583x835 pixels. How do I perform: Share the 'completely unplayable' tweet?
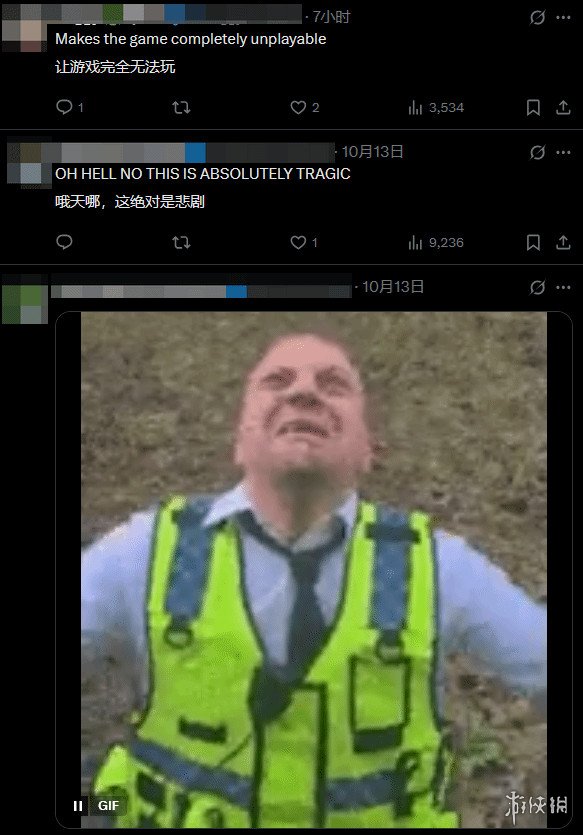click(563, 108)
